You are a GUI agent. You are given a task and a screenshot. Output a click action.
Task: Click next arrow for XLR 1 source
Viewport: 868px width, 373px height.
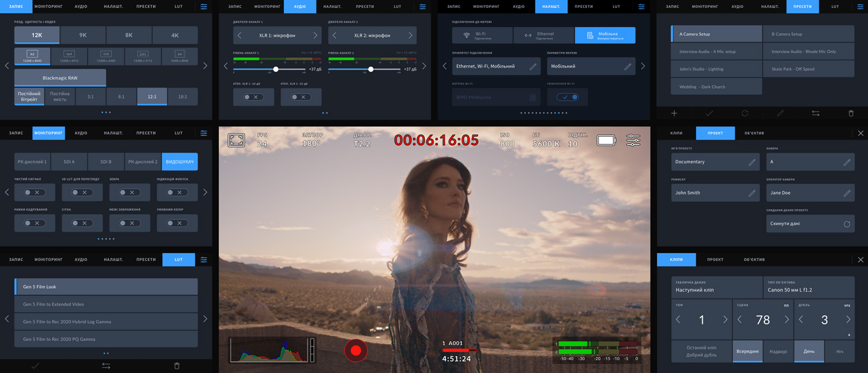(315, 36)
